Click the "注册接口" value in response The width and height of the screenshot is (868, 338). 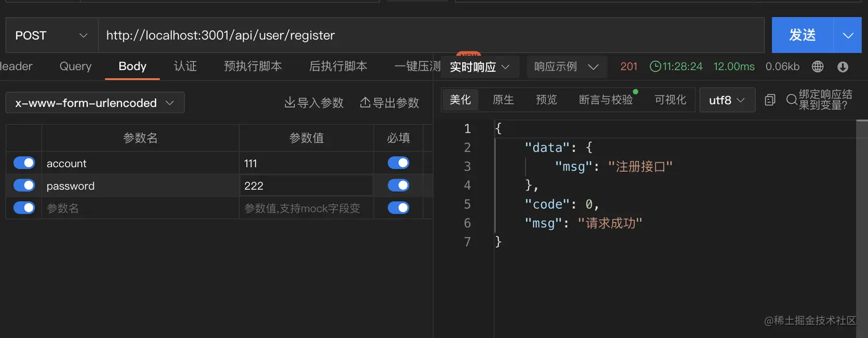pyautogui.click(x=640, y=167)
